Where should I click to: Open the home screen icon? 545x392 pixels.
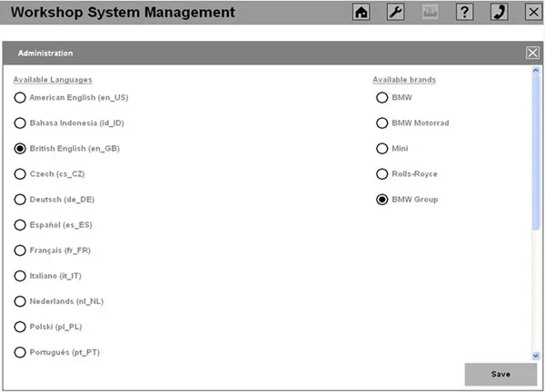(362, 13)
